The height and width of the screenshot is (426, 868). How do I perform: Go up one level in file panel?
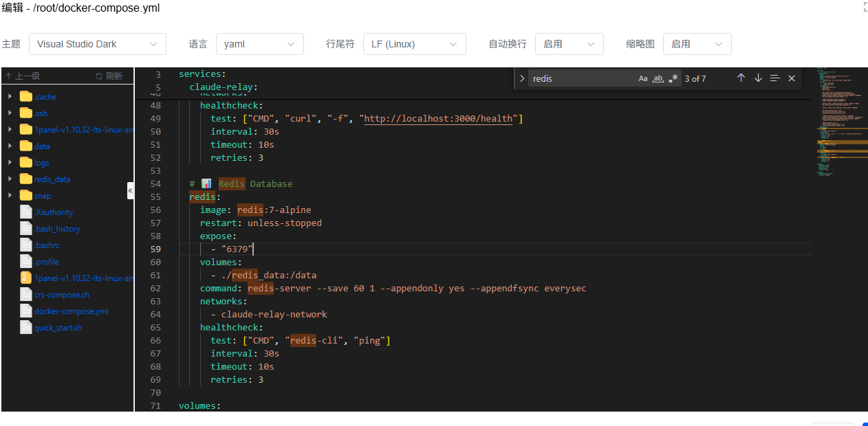click(x=22, y=76)
